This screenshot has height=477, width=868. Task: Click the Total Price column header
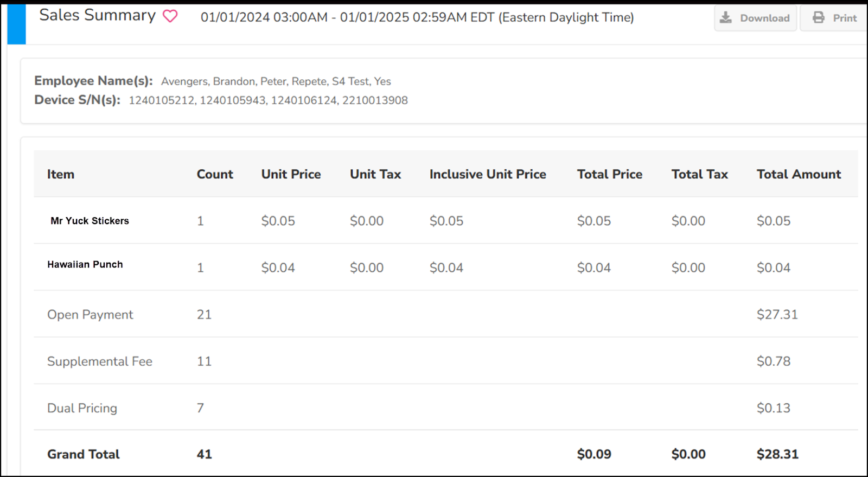609,174
